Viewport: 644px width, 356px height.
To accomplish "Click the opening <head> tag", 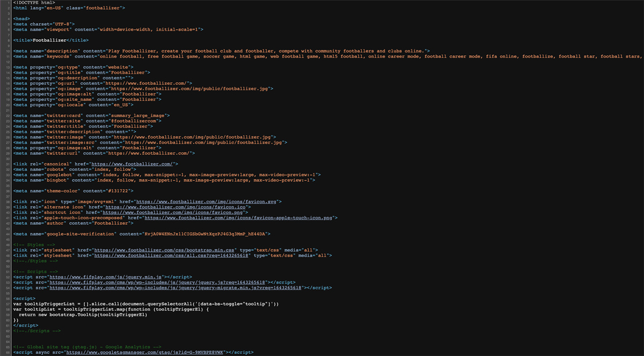I will coord(21,19).
